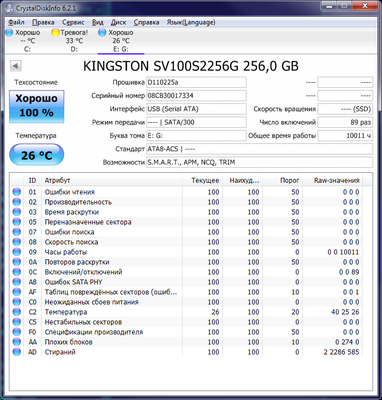Click the Наихуд... column header
Image resolution: width=382 pixels, height=400 pixels.
242,180
